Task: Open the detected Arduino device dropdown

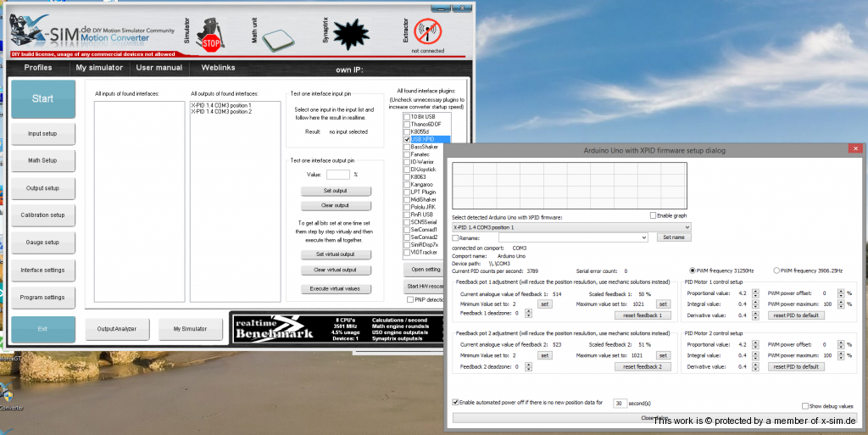Action: click(571, 227)
